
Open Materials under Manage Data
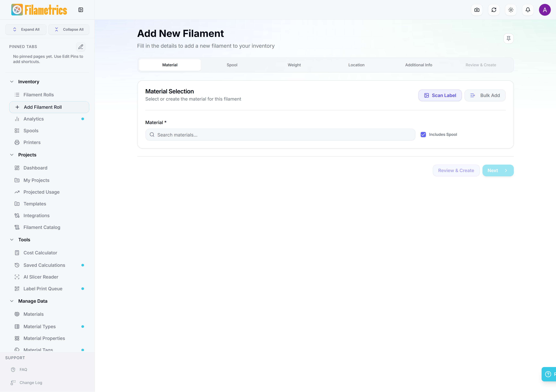pos(49,314)
